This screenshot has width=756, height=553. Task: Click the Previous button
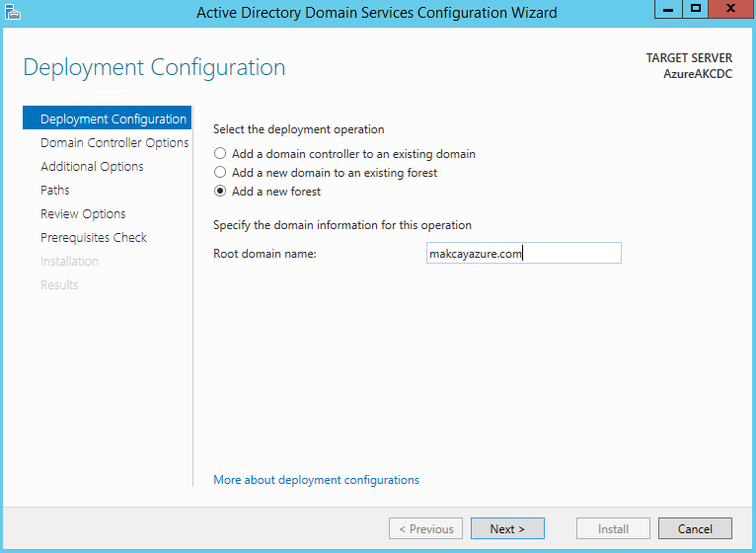[x=425, y=528]
